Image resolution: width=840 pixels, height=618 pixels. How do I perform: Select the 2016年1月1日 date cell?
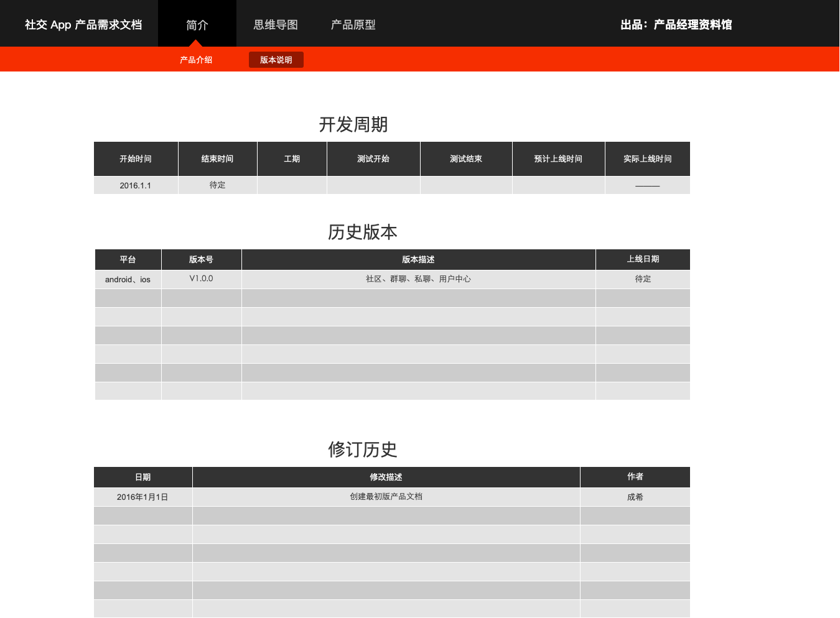[142, 497]
